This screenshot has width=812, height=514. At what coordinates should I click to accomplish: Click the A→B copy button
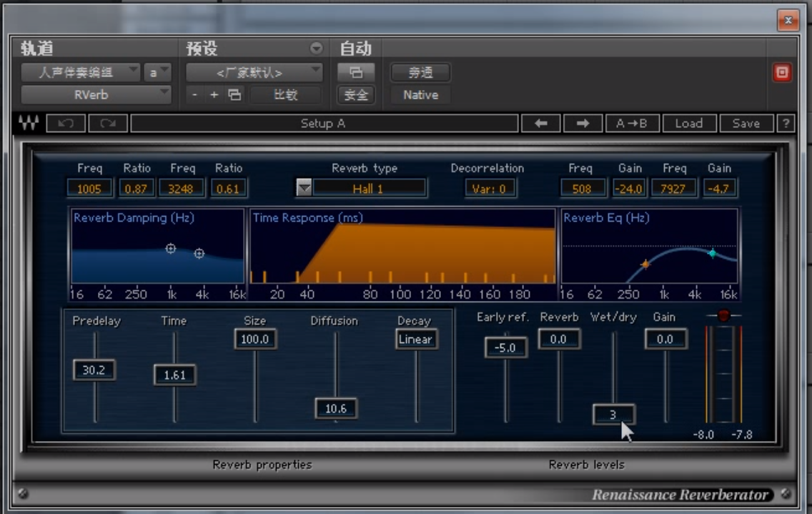631,123
